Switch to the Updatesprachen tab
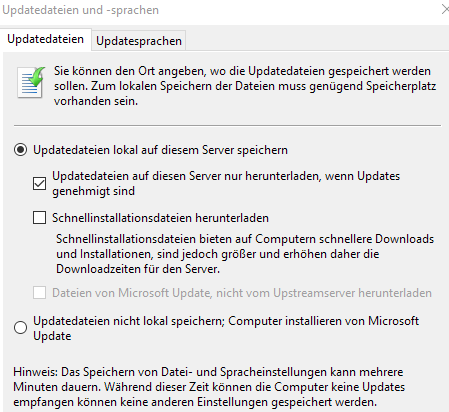Image resolution: width=449 pixels, height=412 pixels. coord(139,41)
